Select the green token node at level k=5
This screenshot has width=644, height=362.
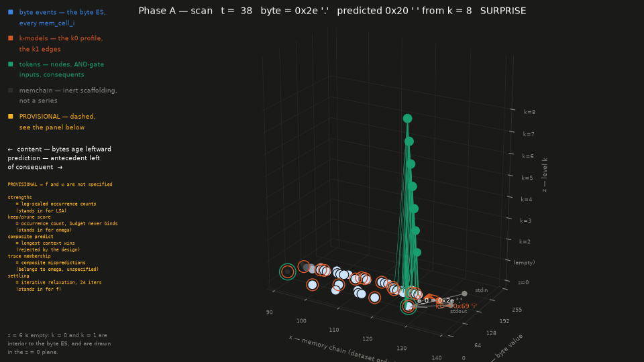point(413,186)
